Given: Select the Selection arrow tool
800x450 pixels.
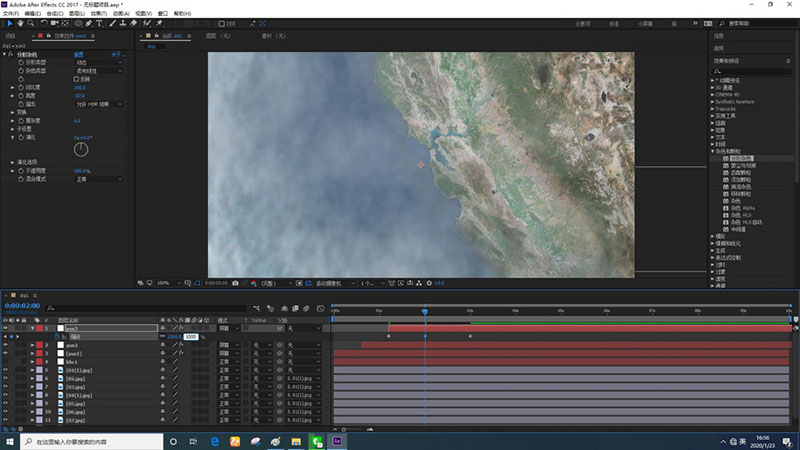Looking at the screenshot, I should (x=9, y=22).
